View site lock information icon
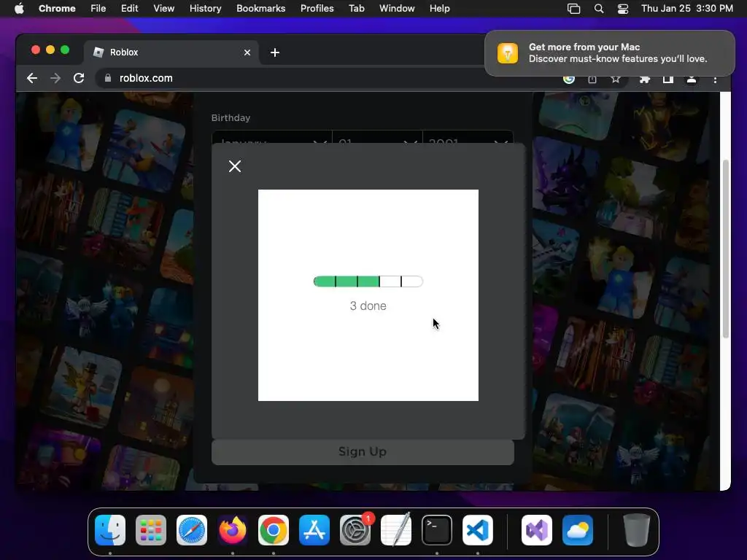 (x=108, y=78)
